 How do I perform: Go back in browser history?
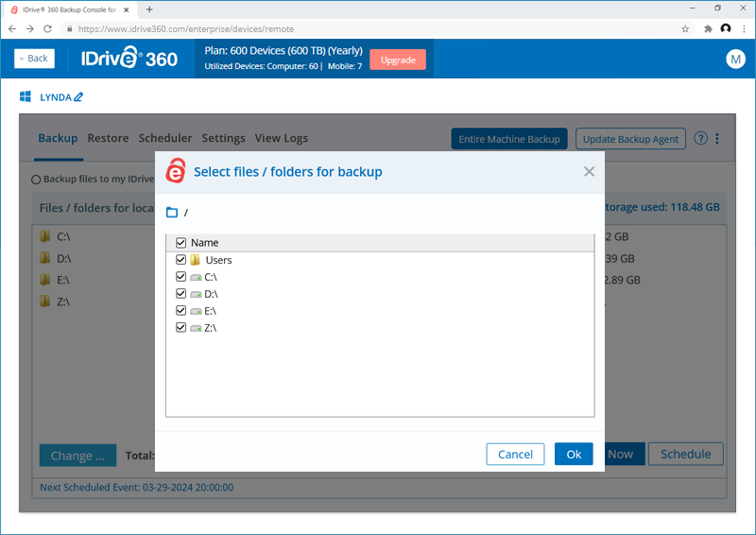12,29
